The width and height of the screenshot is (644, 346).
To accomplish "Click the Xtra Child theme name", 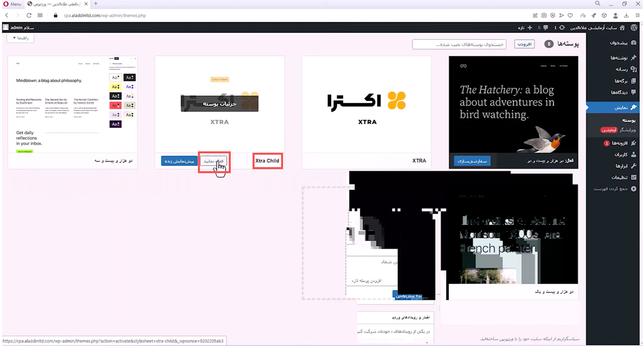I will click(267, 161).
